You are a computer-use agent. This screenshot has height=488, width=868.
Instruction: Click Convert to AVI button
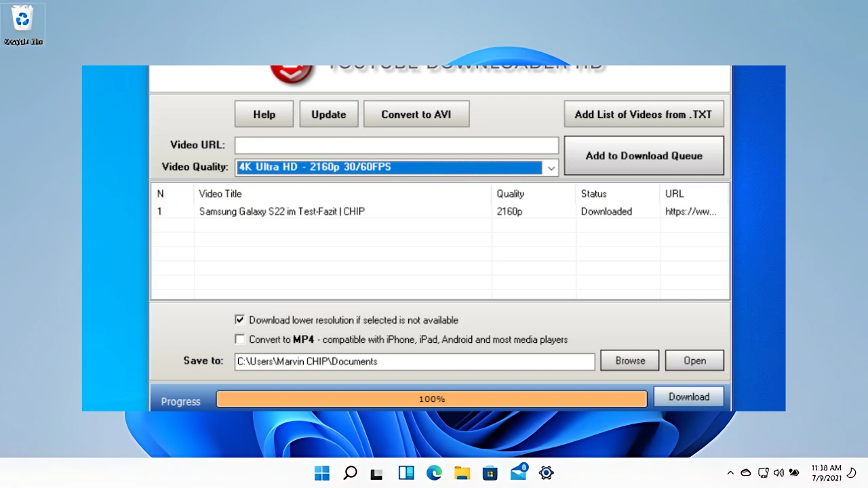pos(416,115)
